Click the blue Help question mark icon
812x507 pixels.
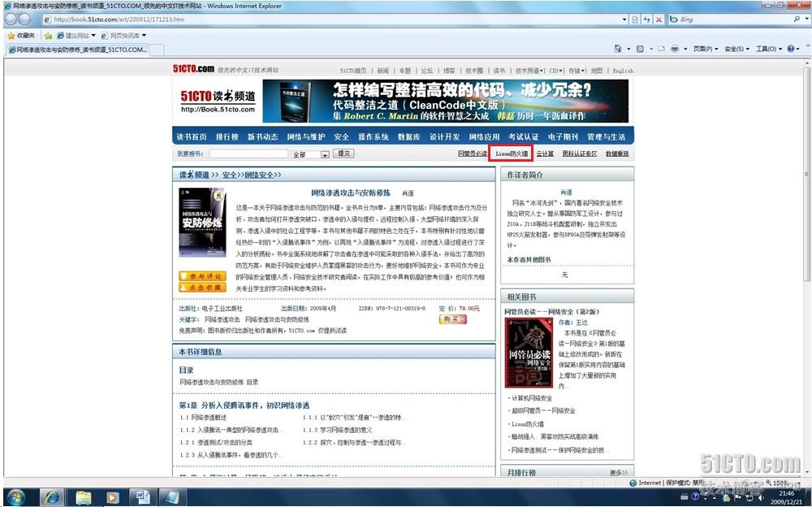point(790,49)
